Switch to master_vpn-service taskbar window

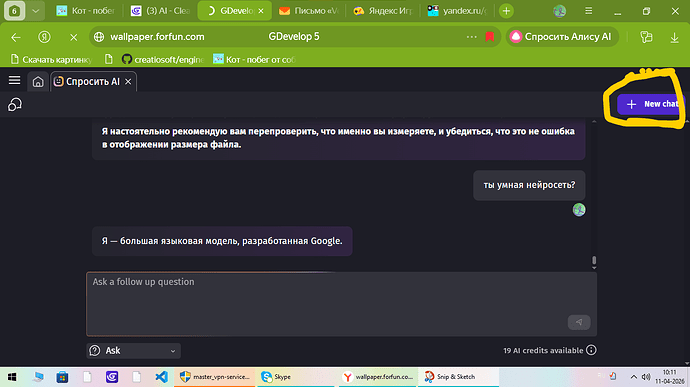coord(215,377)
